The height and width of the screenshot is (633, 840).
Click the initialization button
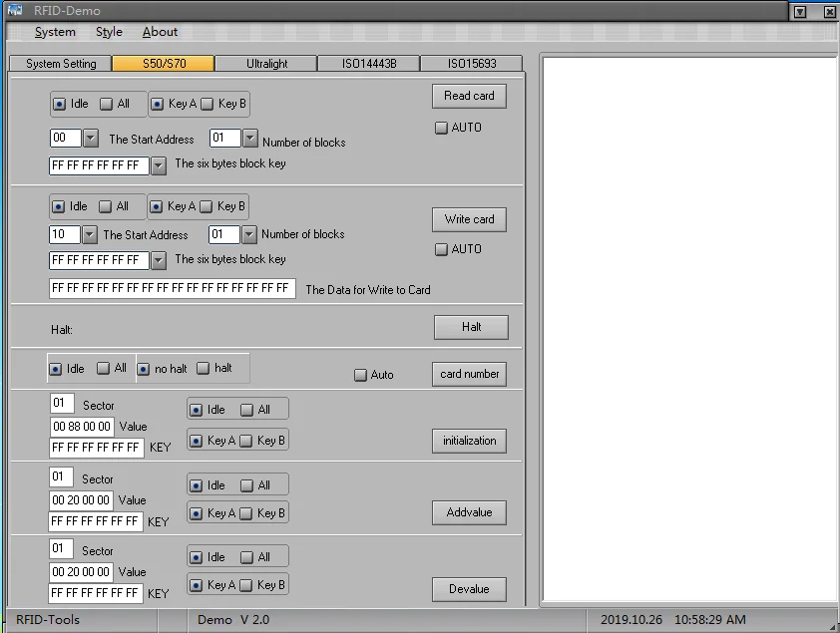(x=469, y=441)
